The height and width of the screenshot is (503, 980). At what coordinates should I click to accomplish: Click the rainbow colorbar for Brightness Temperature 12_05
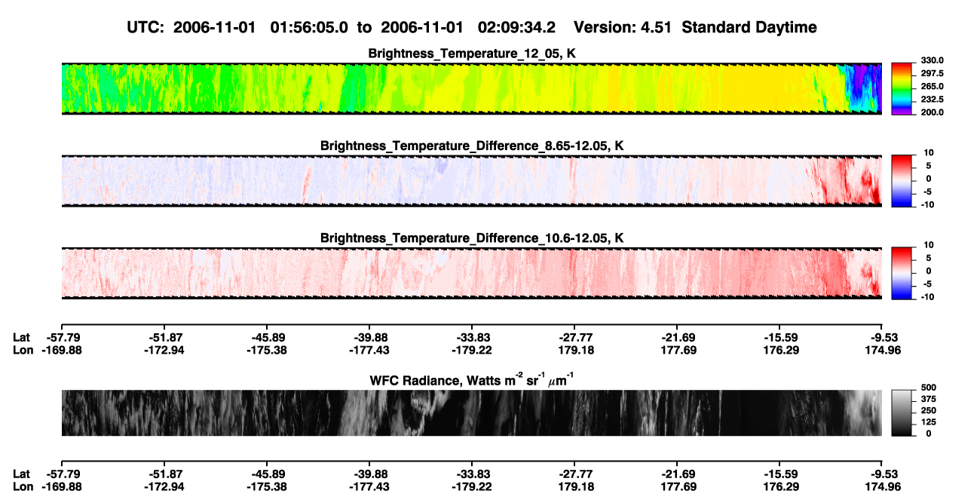pos(902,87)
